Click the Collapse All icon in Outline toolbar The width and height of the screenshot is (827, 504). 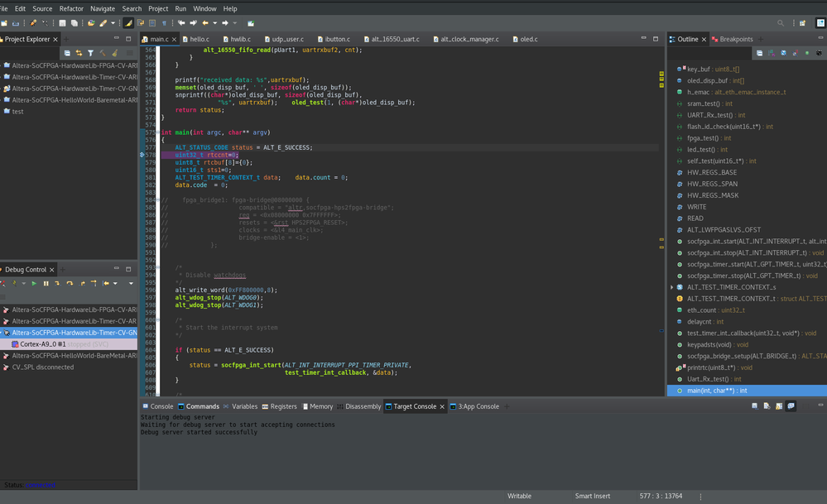[759, 53]
